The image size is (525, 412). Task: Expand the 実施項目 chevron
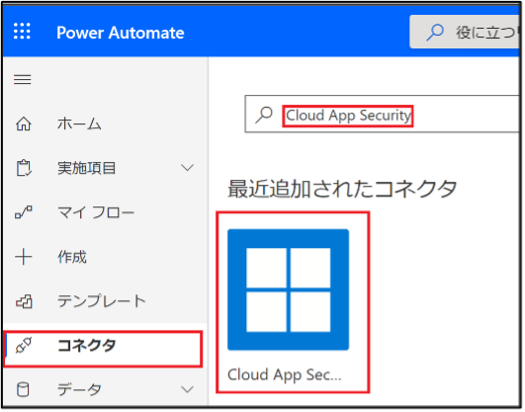pos(187,168)
